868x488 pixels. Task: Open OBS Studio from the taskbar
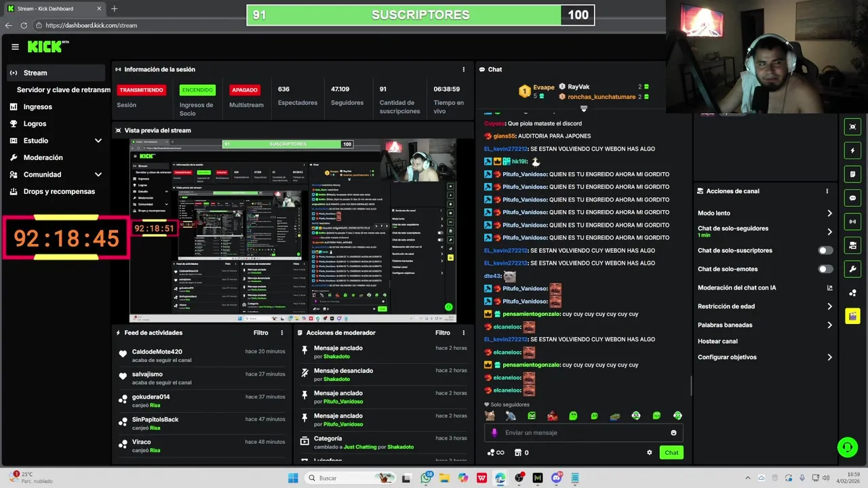[519, 478]
